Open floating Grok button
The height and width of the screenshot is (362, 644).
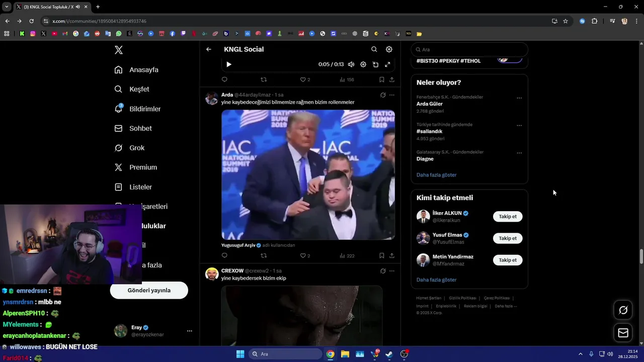(x=623, y=310)
